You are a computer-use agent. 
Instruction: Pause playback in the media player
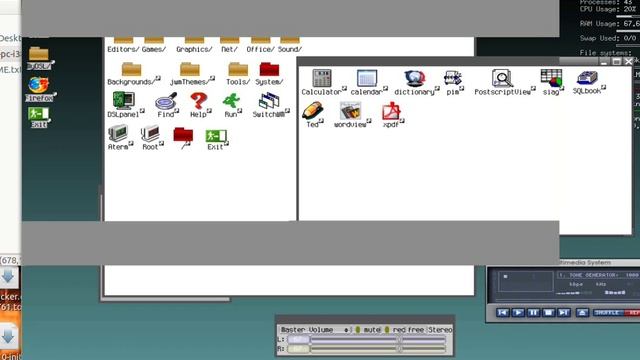(533, 313)
